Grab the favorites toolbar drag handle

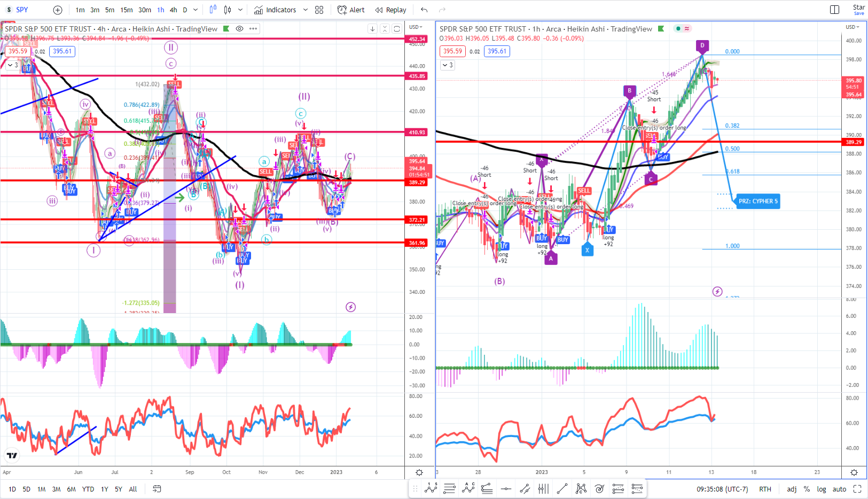(x=415, y=488)
